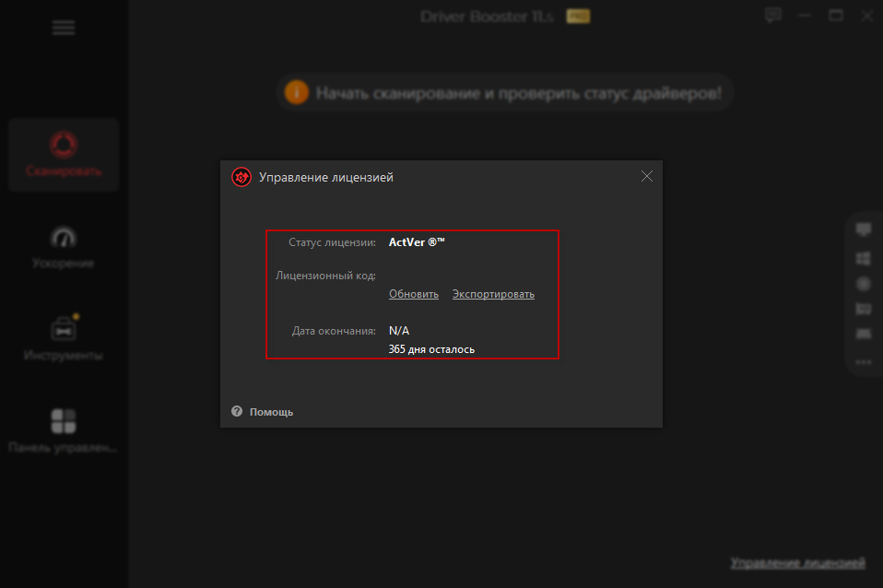The height and width of the screenshot is (588, 883).
Task: Close the Управление лицензией dialog
Action: pyautogui.click(x=646, y=177)
